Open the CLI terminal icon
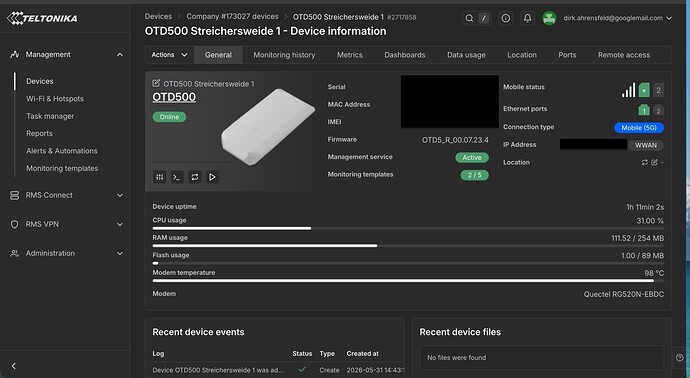Image resolution: width=690 pixels, height=378 pixels. [x=177, y=177]
